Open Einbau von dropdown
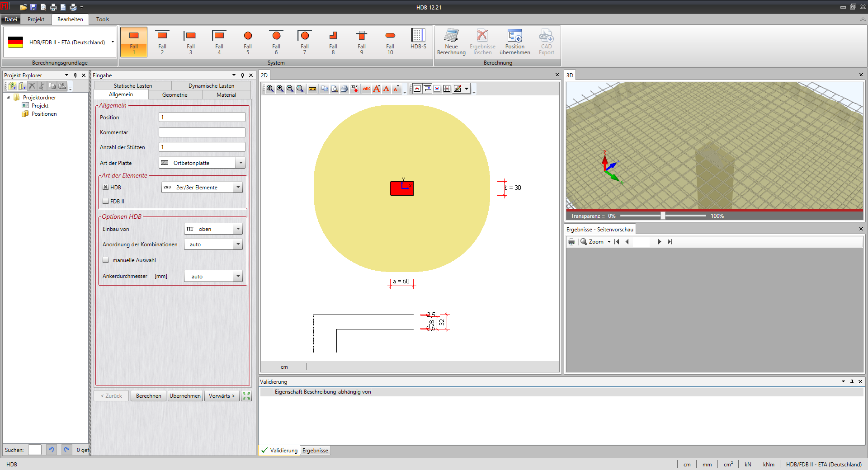The image size is (868, 470). click(238, 229)
